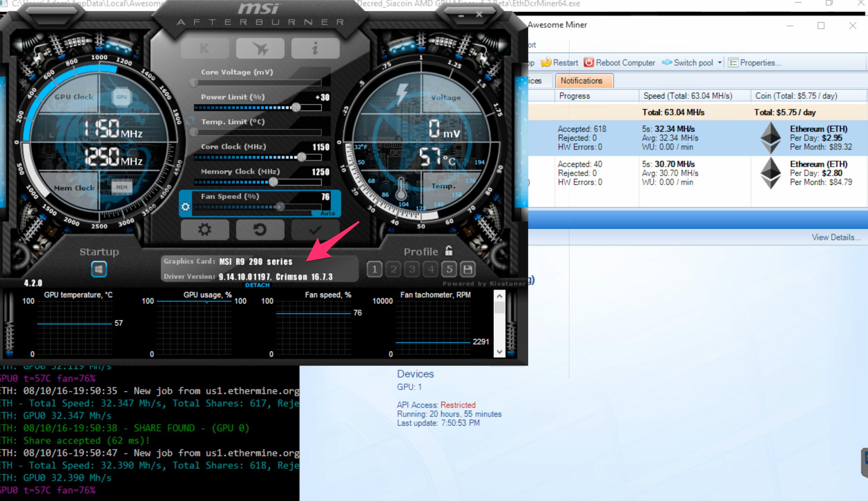The image size is (868, 501).
Task: Click the GPU icon on clock gauge
Action: [122, 97]
